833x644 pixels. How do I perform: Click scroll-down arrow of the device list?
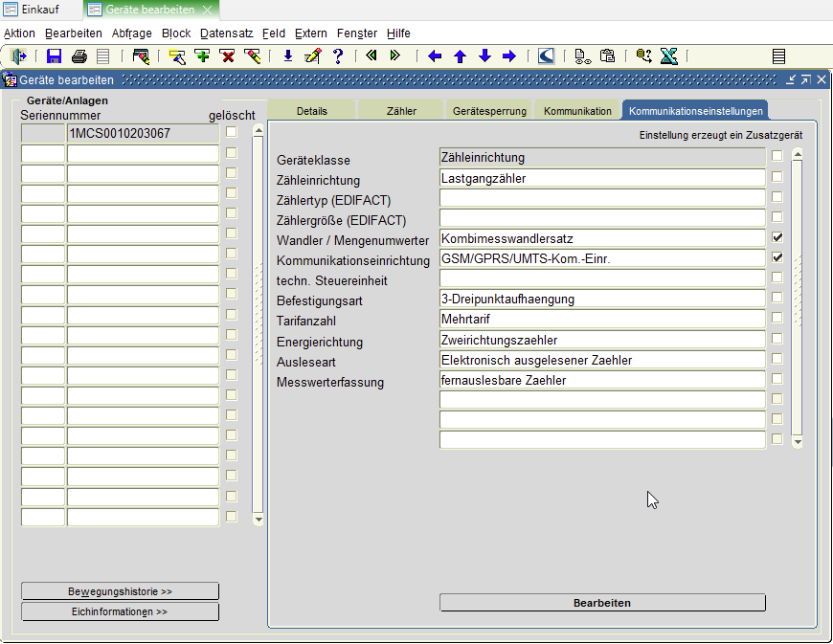(x=257, y=520)
